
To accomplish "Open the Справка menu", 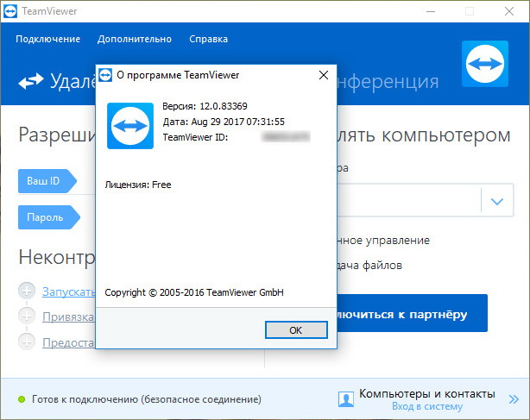I will (x=209, y=39).
